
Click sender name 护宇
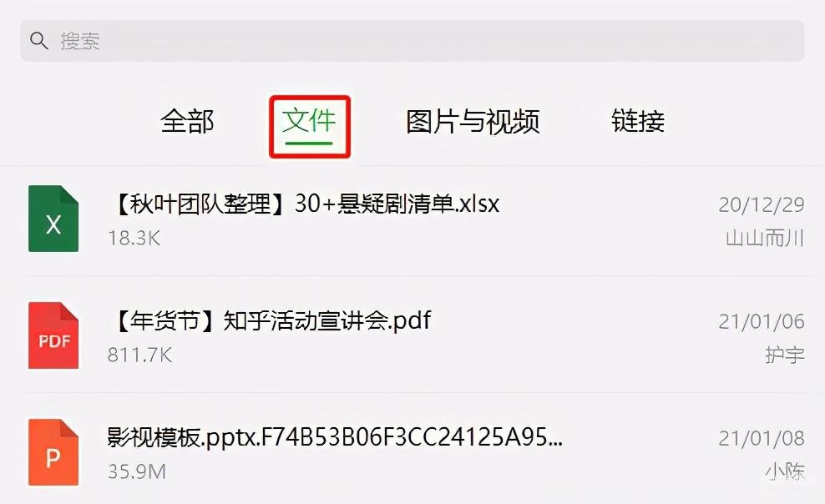(784, 355)
